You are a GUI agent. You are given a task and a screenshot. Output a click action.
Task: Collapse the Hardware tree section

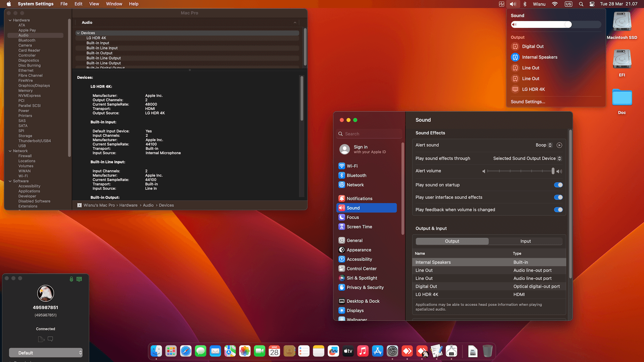click(10, 20)
